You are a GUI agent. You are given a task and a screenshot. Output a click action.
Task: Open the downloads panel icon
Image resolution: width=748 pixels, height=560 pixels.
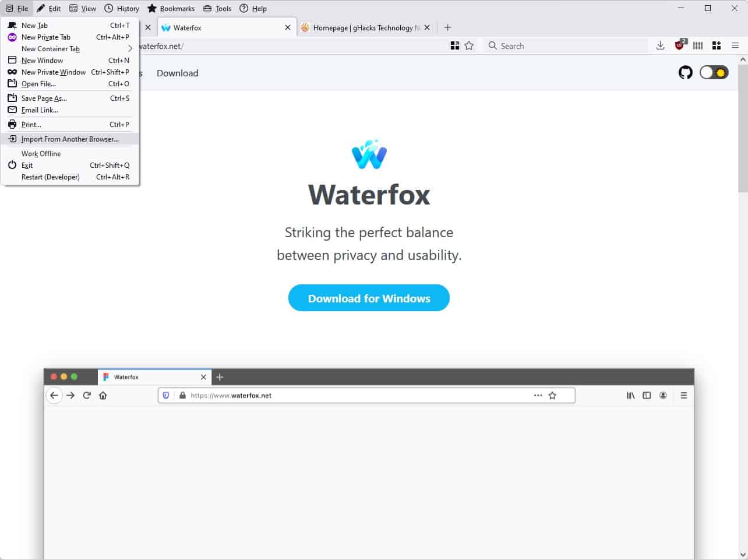[660, 45]
